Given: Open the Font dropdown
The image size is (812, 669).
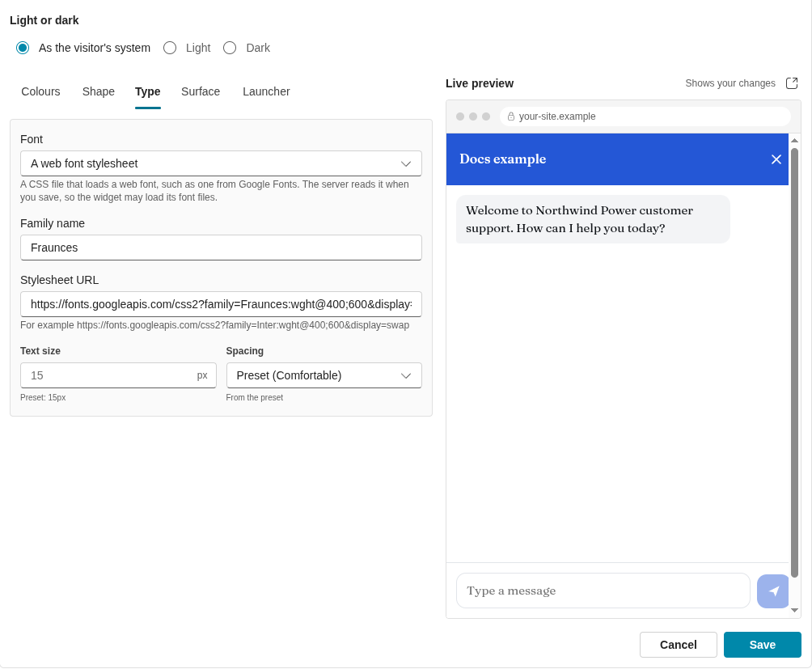Looking at the screenshot, I should (x=221, y=163).
